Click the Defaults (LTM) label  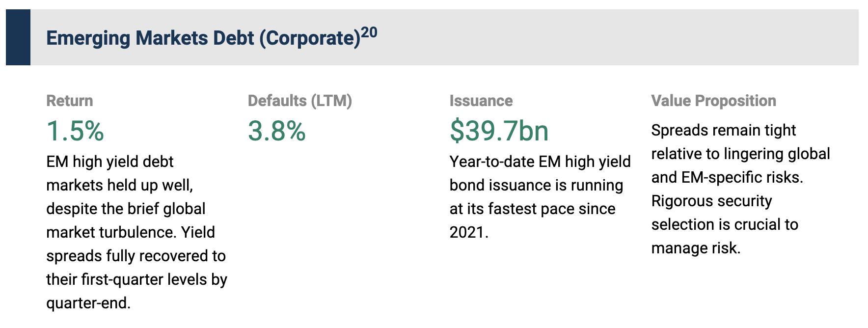coord(299,101)
